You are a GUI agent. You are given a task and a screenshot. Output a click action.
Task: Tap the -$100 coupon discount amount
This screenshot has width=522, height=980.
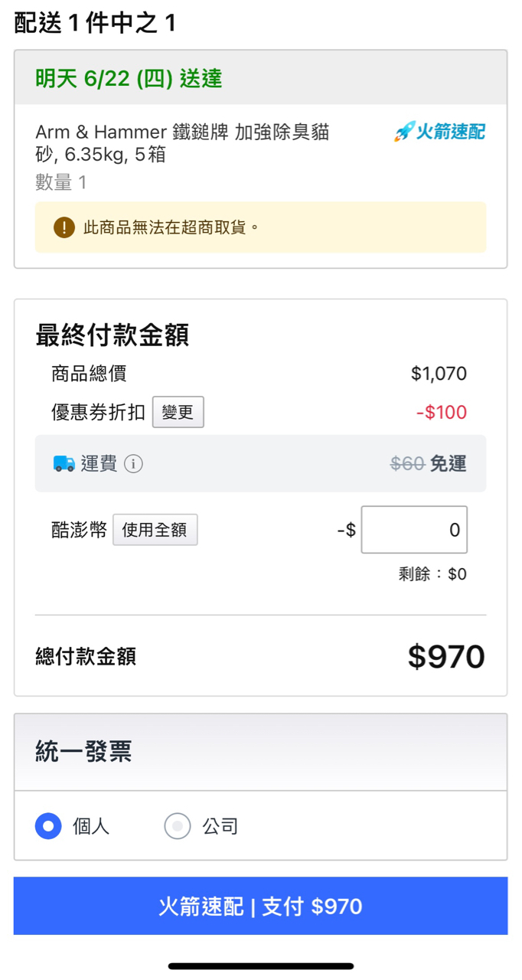[442, 413]
